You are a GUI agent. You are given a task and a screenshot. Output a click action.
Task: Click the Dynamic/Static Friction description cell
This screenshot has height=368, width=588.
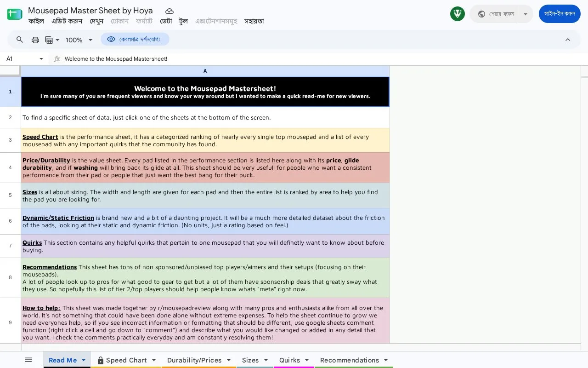pyautogui.click(x=205, y=221)
